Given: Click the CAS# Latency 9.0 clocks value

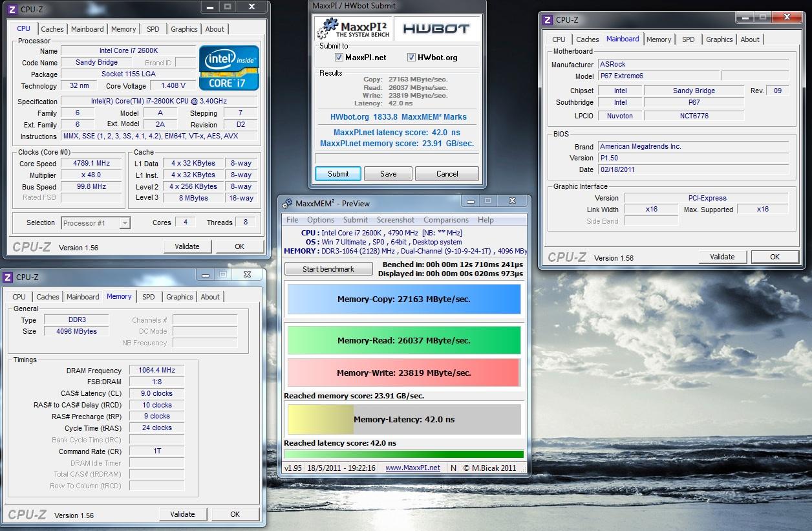Looking at the screenshot, I should (x=156, y=393).
